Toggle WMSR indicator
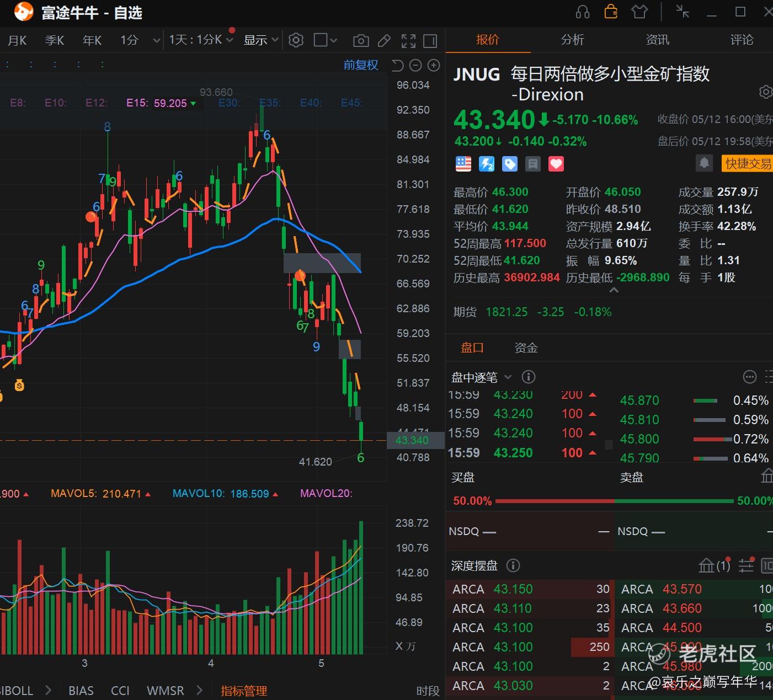This screenshot has width=773, height=700. 166,691
